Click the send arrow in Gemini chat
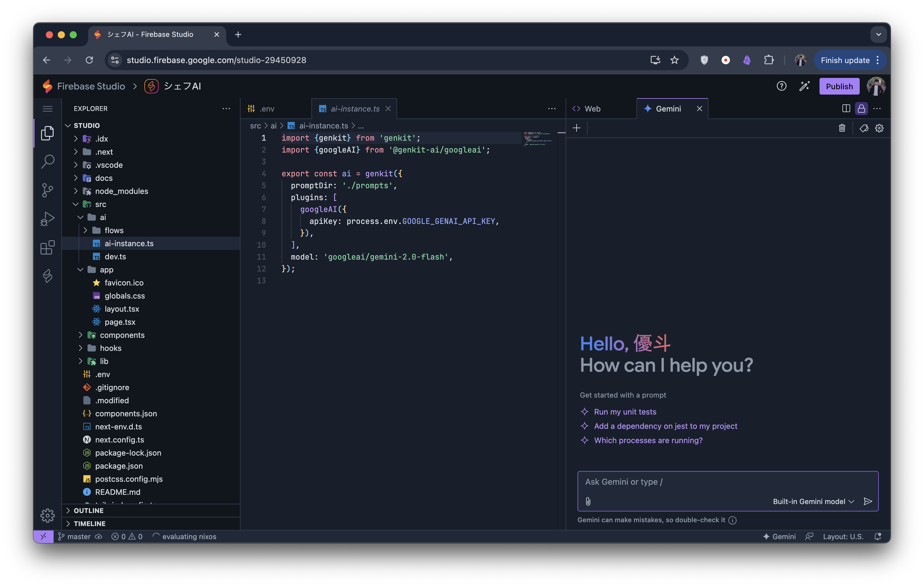This screenshot has width=924, height=587. [x=868, y=501]
